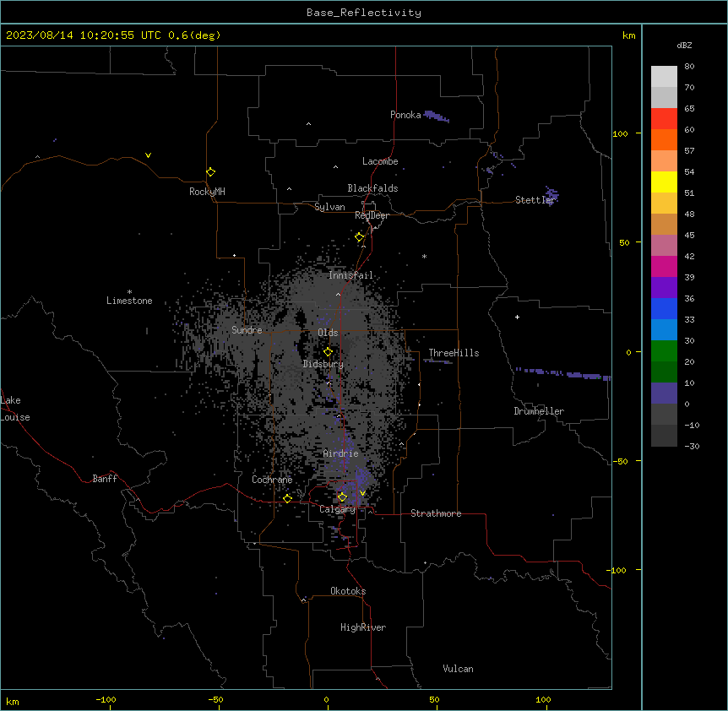Click the Lake Louise label
Screen dimensions: 728x711
point(14,409)
